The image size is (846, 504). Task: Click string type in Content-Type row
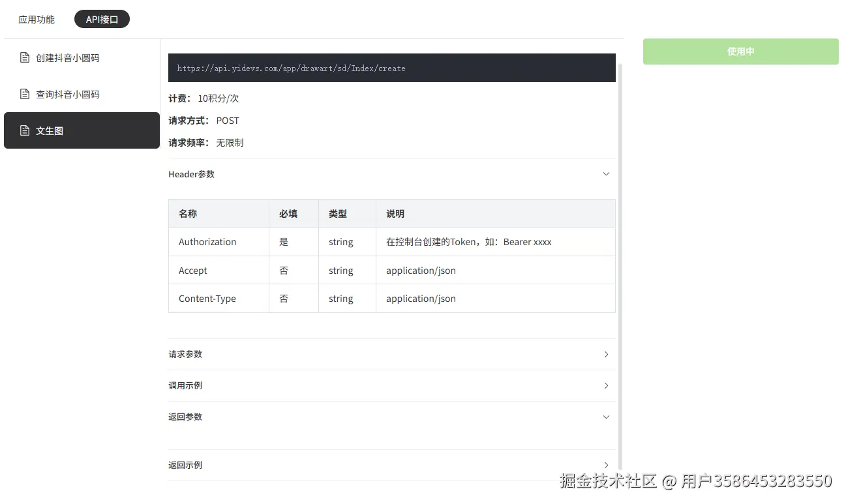341,299
